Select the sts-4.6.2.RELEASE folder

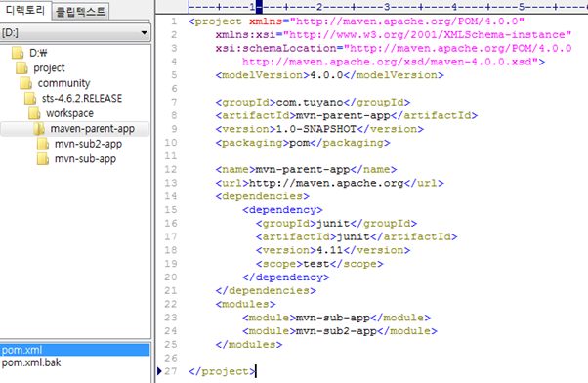82,99
